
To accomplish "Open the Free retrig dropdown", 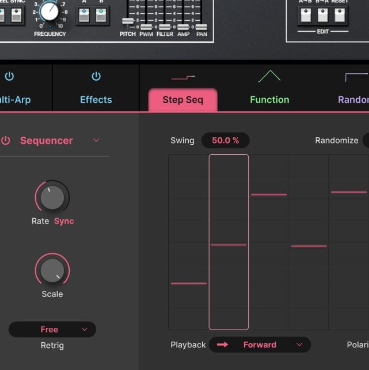I will 52,329.
